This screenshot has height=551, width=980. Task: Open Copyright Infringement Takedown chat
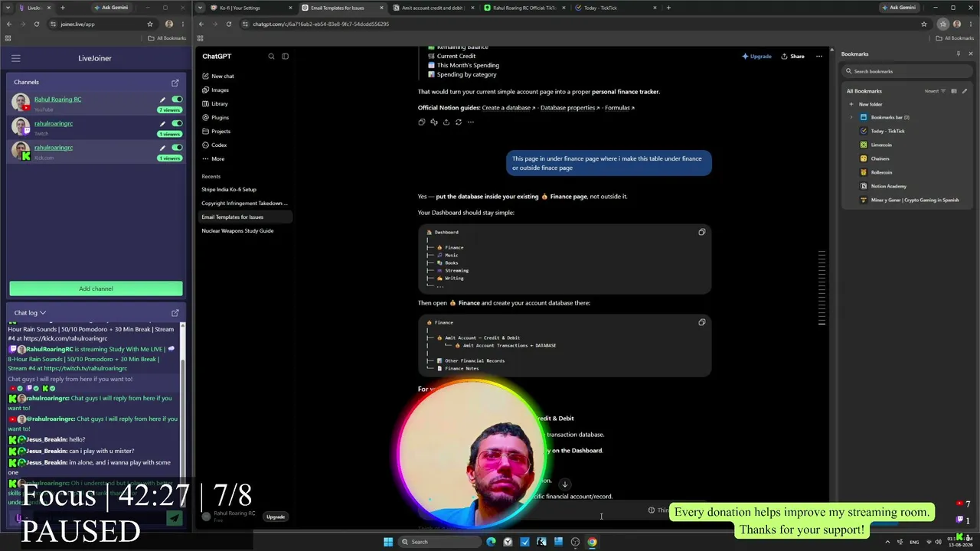click(244, 204)
